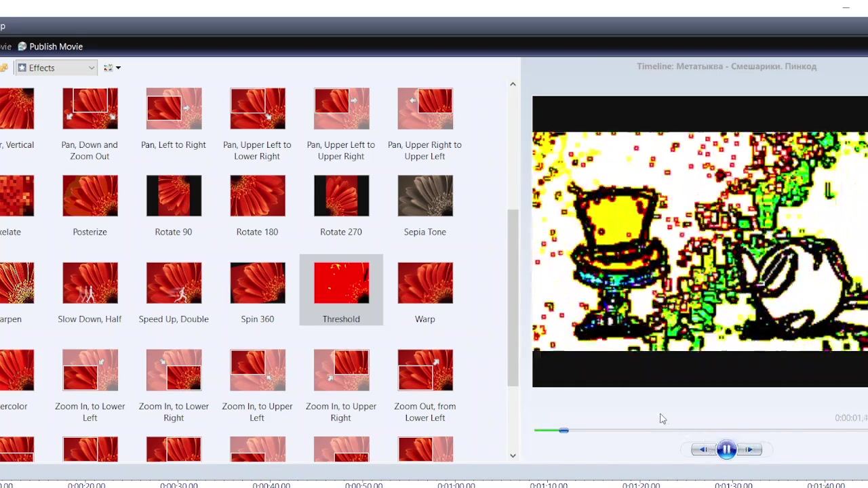Viewport: 868px width, 488px height.
Task: Open the Effects collection dropdown
Action: 91,68
